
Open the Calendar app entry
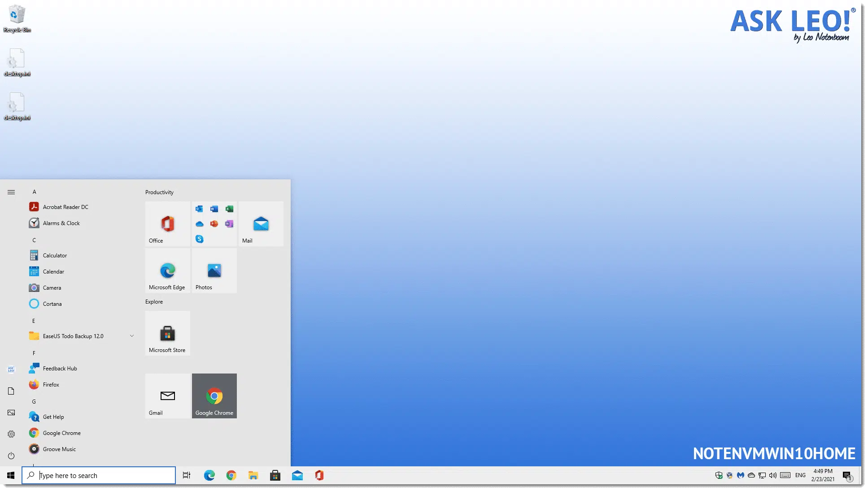click(x=81, y=271)
